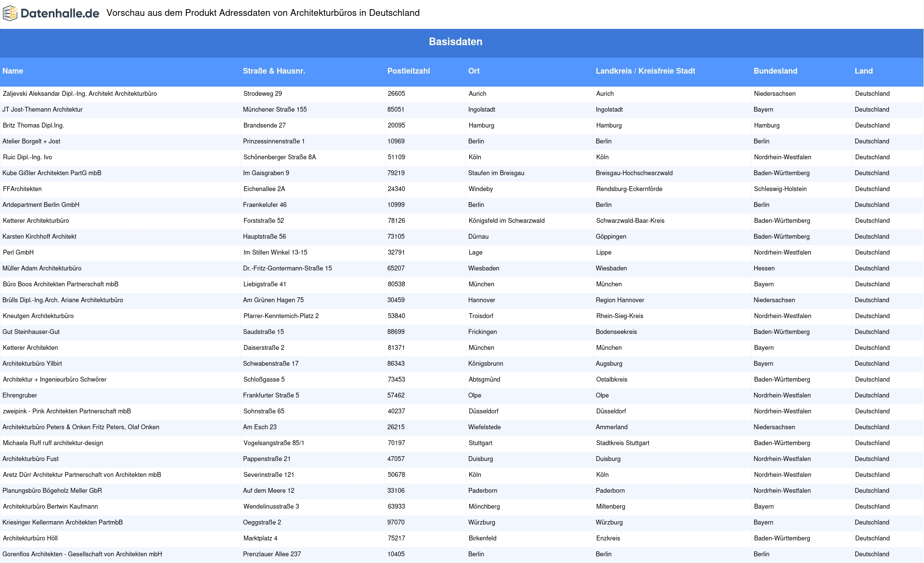Click address Schönenberger Straße 8A
Screen dimensions: 924x563
tap(280, 157)
